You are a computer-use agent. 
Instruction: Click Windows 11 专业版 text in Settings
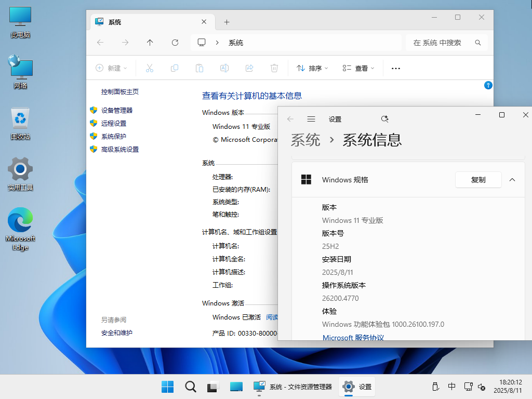pos(353,220)
